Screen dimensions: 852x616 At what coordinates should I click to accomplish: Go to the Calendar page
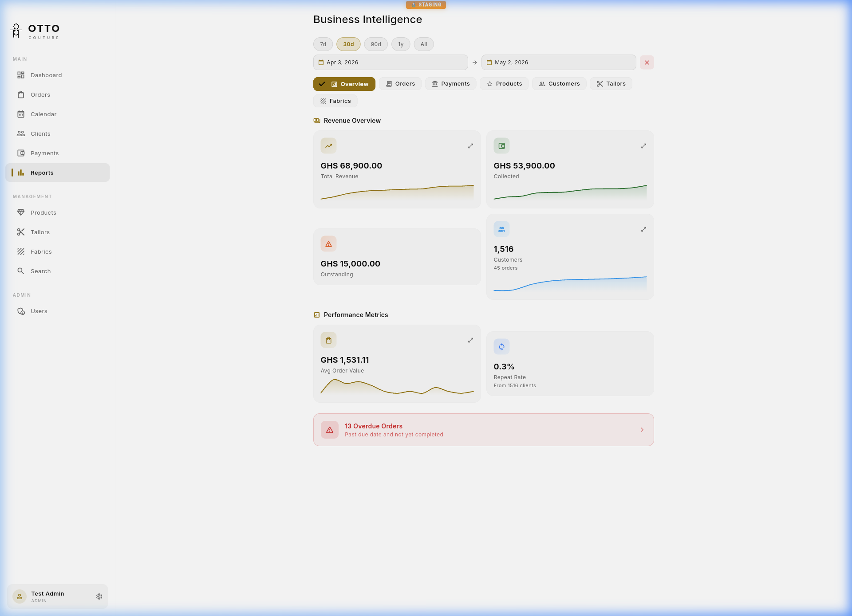[57, 114]
